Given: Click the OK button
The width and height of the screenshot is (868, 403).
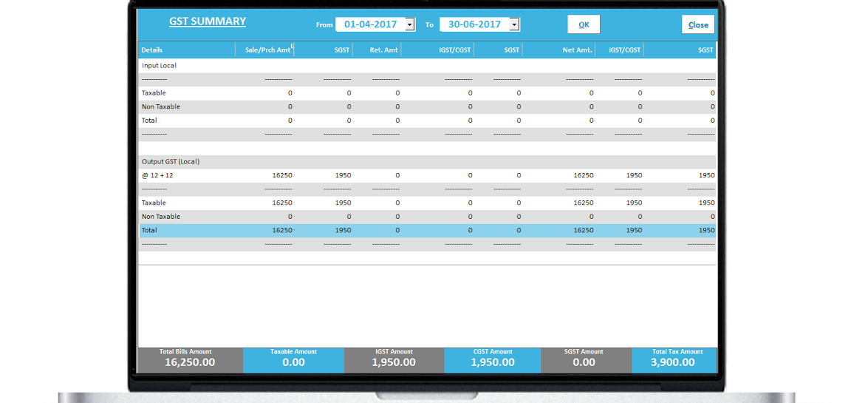Looking at the screenshot, I should point(584,24).
